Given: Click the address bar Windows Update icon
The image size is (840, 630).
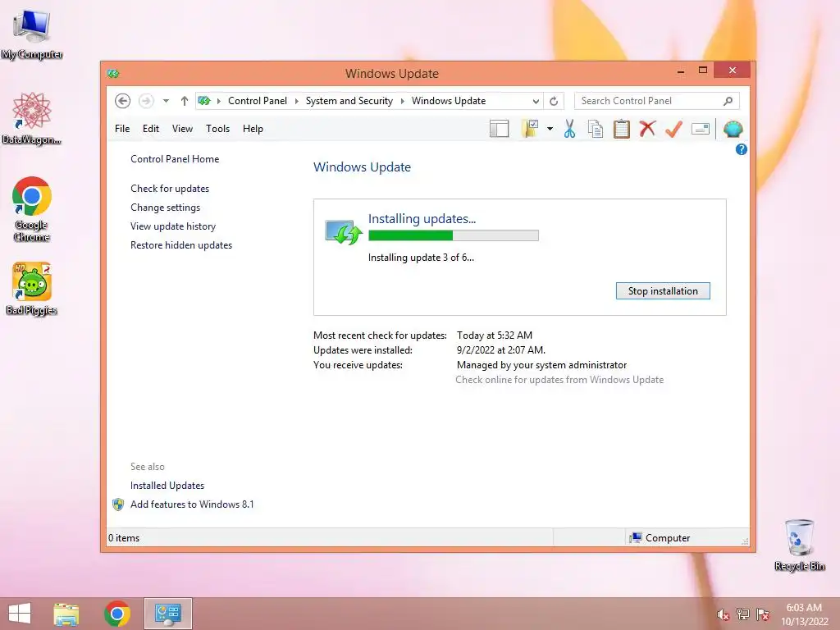Looking at the screenshot, I should (204, 101).
